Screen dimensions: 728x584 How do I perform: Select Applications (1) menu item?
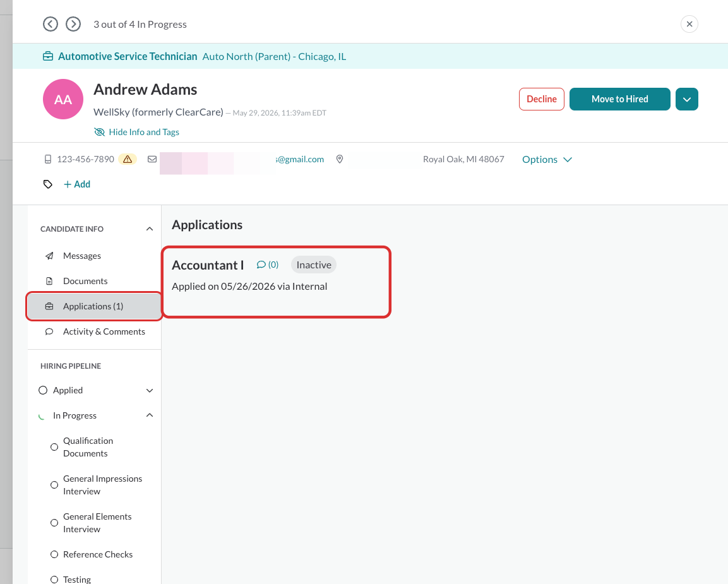94,306
